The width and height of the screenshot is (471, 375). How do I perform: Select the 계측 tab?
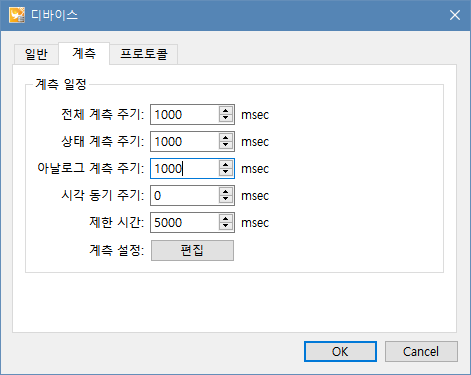(84, 53)
